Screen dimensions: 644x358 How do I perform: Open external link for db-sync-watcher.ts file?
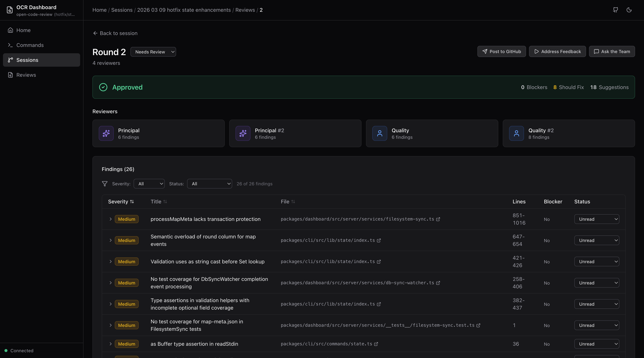point(438,283)
